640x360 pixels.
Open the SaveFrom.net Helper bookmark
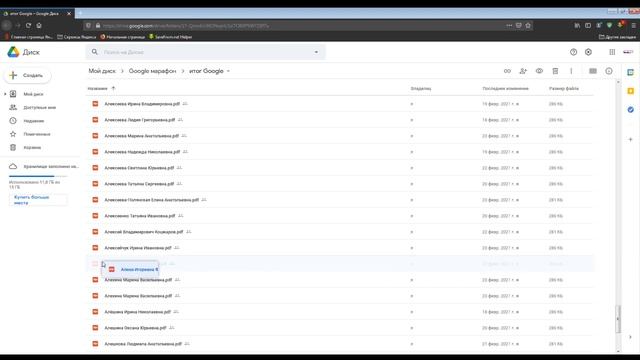tap(170, 37)
